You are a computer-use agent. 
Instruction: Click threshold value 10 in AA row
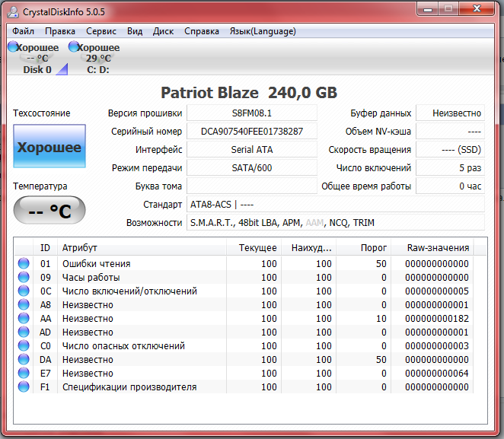coord(381,319)
